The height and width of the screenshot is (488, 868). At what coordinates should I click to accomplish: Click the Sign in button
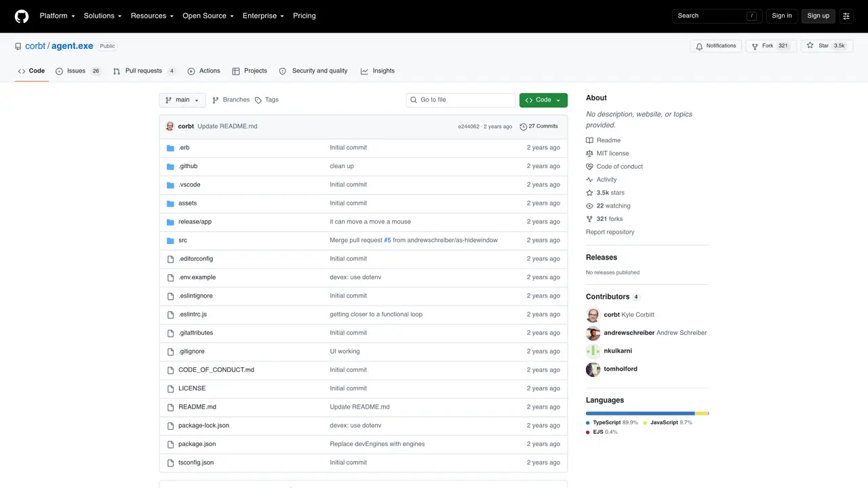pos(782,16)
